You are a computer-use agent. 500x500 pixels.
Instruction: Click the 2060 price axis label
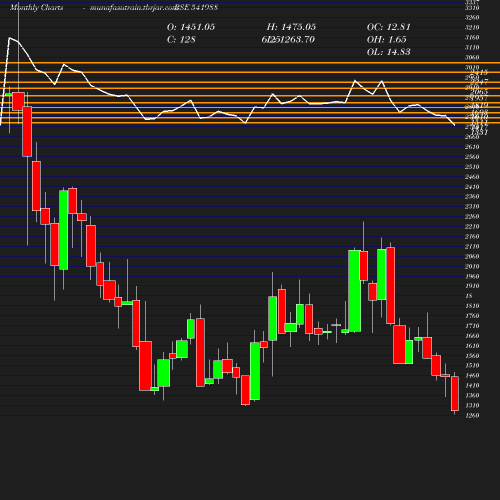tap(472, 256)
